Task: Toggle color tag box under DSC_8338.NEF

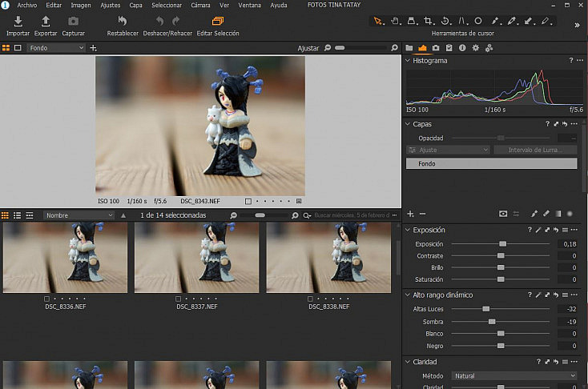Action: 310,299
